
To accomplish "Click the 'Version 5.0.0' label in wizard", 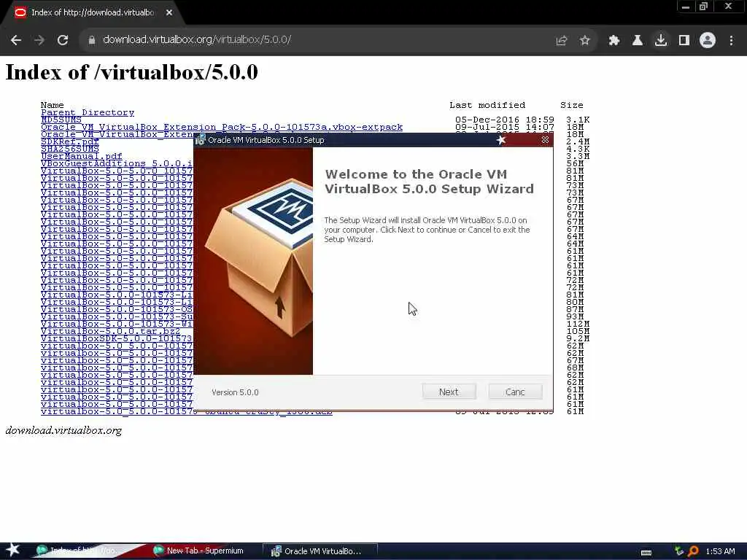I will tap(235, 392).
